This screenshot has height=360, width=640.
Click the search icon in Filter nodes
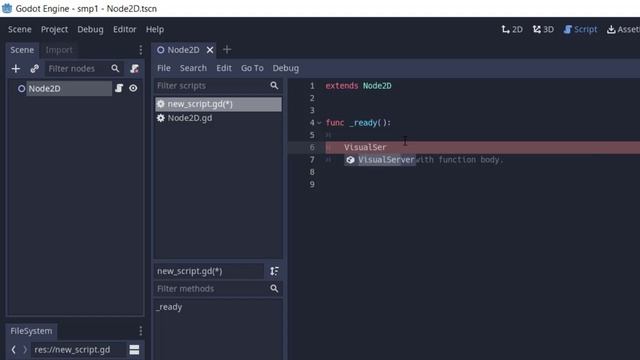click(x=115, y=69)
